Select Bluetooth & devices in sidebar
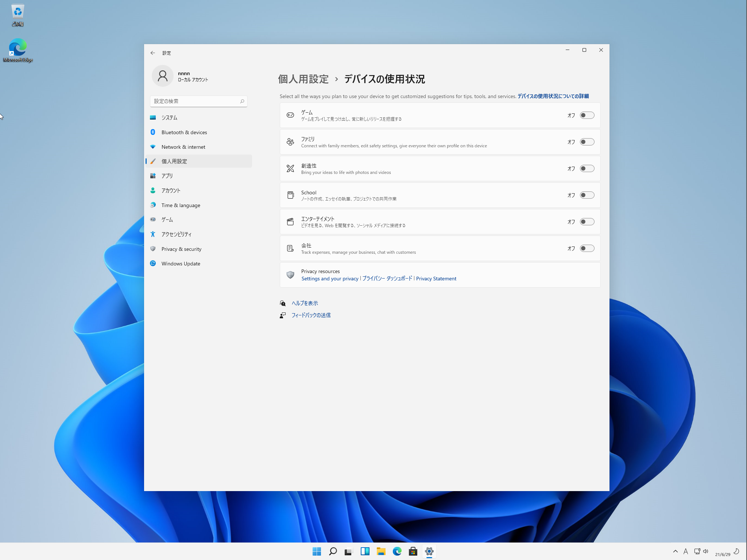 tap(199, 132)
